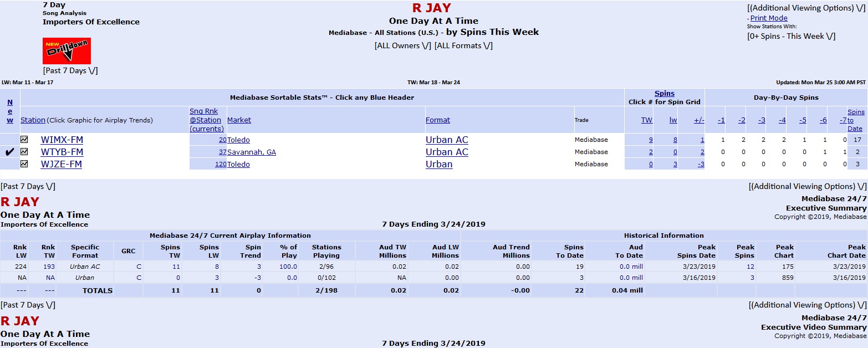The image size is (868, 348).
Task: Sort by Sng Rnk @Station header
Action: pyautogui.click(x=207, y=120)
